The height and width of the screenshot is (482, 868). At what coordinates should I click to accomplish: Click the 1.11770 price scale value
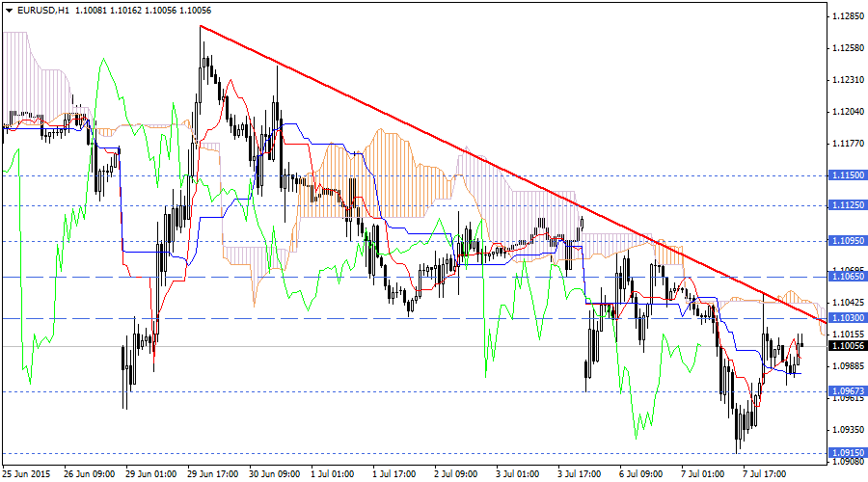848,144
